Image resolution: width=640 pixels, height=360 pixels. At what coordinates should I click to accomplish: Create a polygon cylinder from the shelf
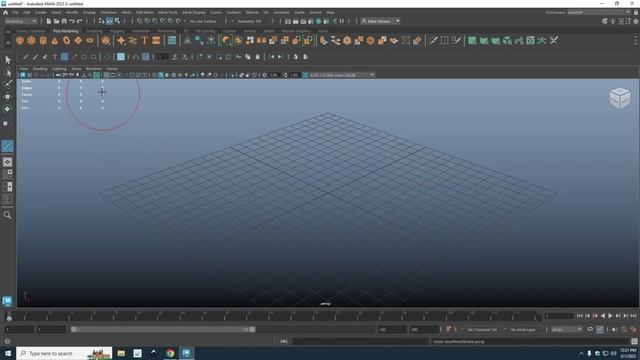[x=43, y=40]
